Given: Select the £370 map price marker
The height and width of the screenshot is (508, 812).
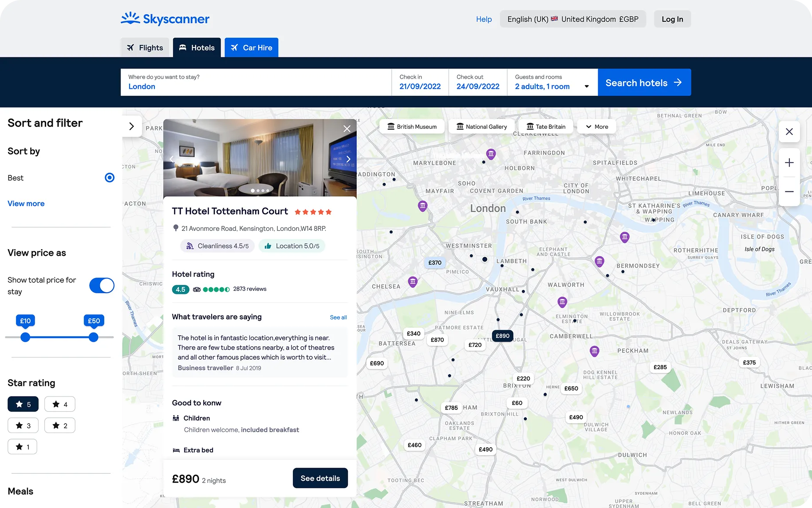Looking at the screenshot, I should coord(435,262).
